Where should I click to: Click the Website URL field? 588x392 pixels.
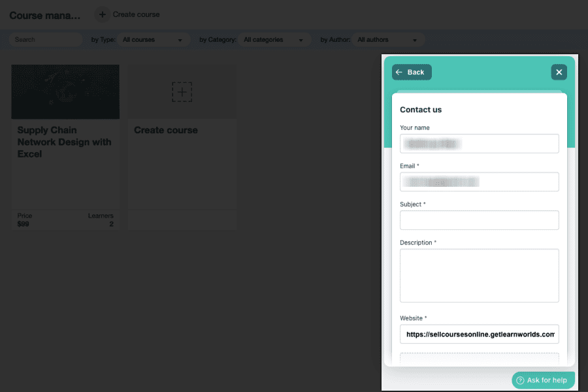[479, 334]
